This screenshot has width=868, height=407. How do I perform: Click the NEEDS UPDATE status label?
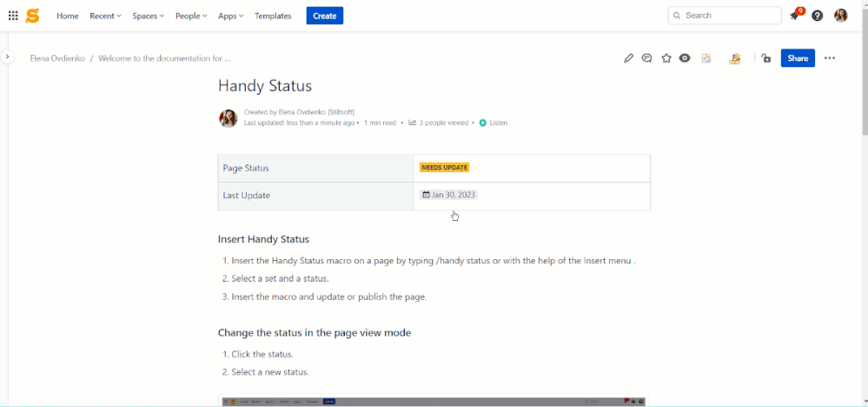pyautogui.click(x=445, y=168)
